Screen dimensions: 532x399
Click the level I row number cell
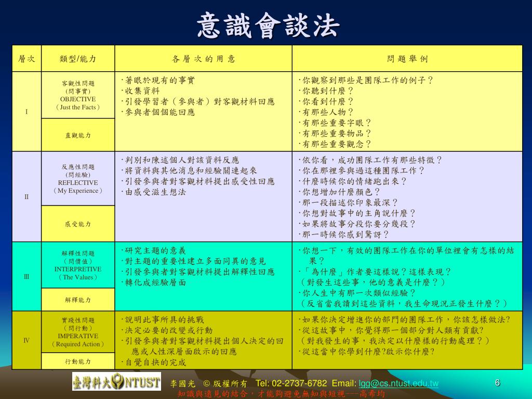pos(26,112)
